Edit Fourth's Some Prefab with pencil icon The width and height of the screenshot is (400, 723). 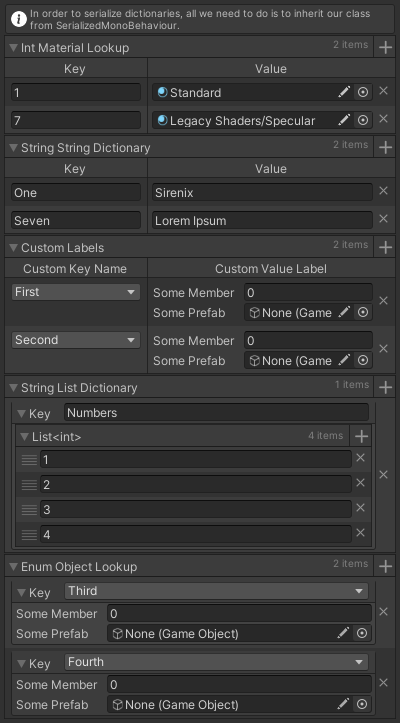coord(343,704)
